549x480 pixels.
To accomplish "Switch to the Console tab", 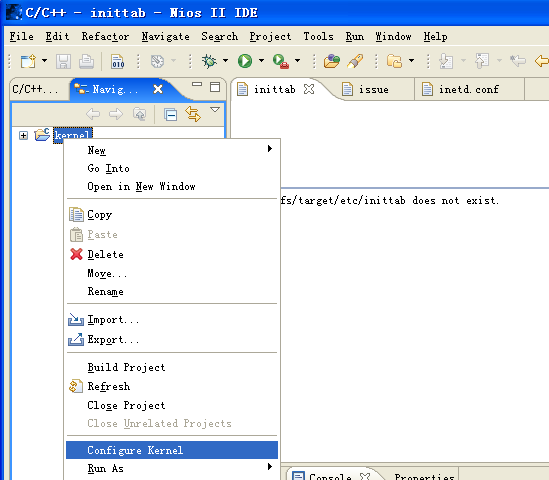I will point(331,475).
